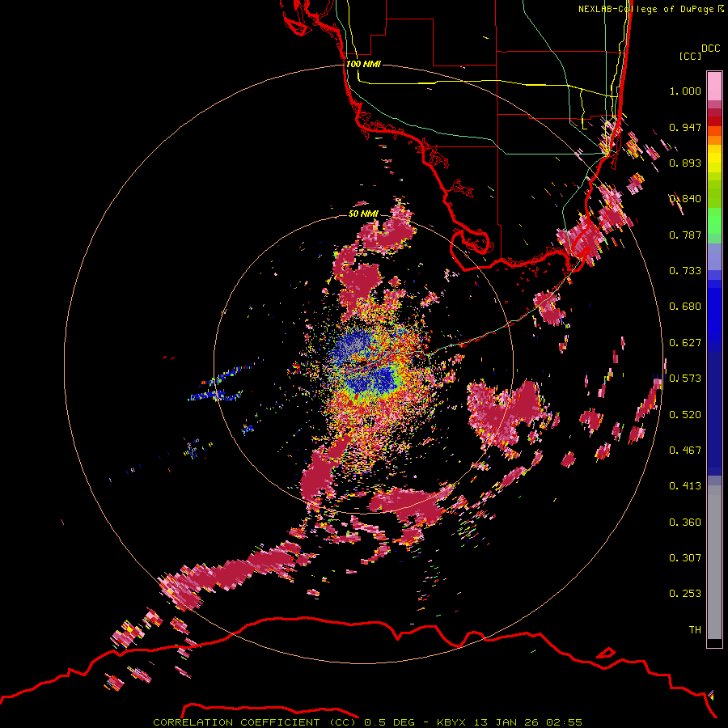
Task: Click the 0.467 legend value
Action: click(x=685, y=451)
